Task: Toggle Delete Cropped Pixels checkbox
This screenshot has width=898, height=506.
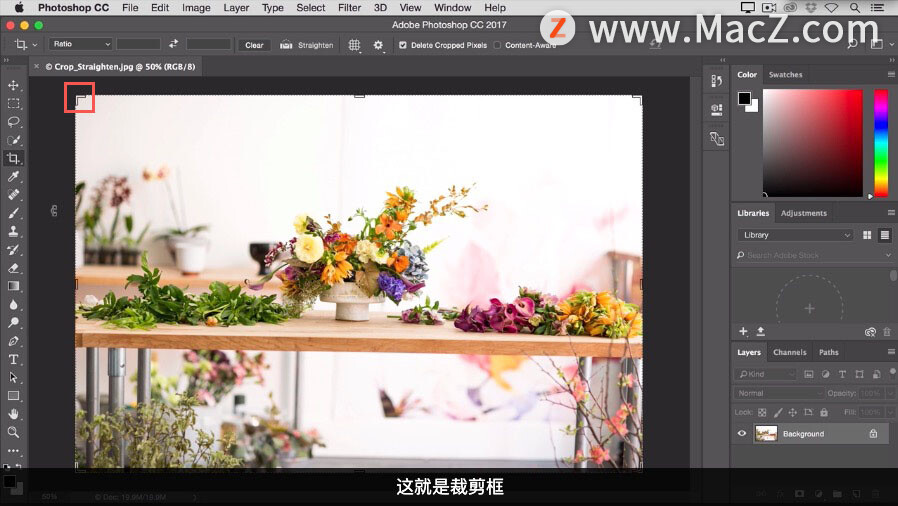Action: [403, 45]
